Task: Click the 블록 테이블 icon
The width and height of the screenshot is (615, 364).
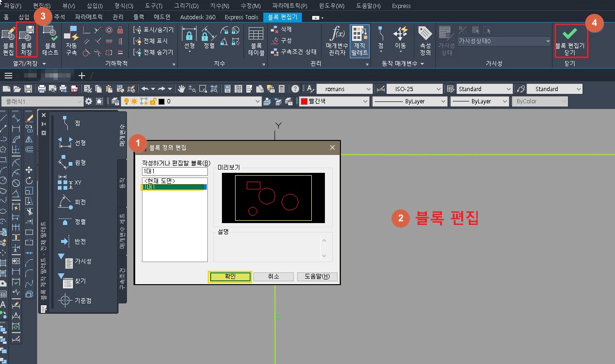Action: 256,40
